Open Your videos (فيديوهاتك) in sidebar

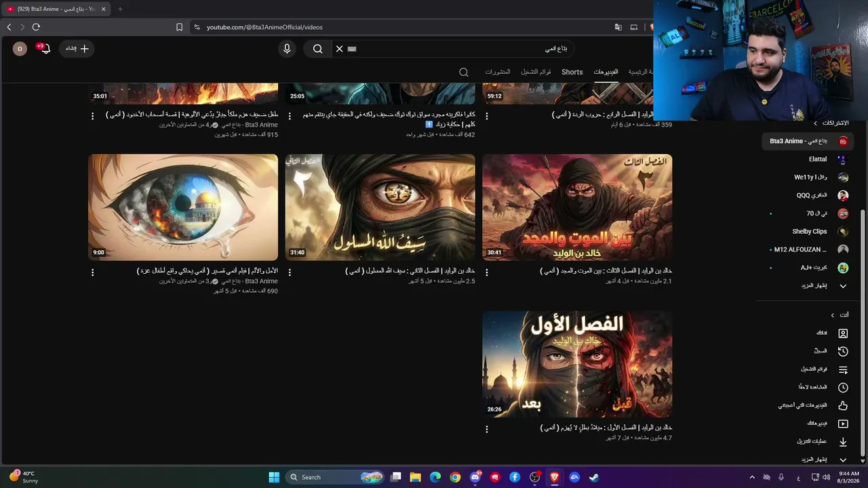pos(827,424)
